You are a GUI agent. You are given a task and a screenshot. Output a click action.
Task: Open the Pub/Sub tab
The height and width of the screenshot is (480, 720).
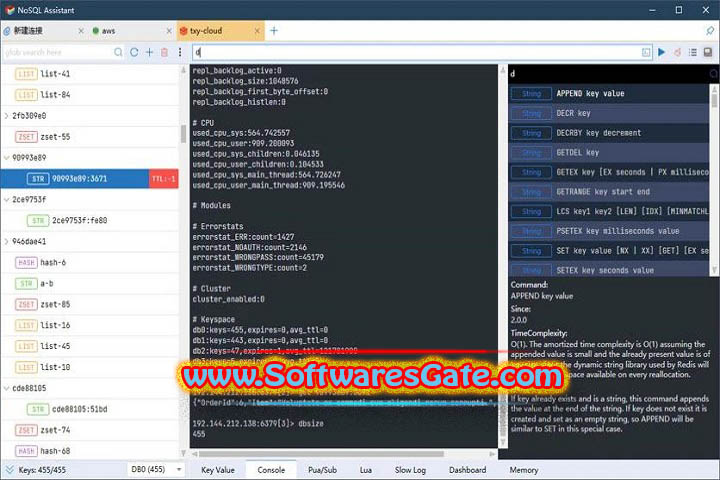pyautogui.click(x=322, y=470)
